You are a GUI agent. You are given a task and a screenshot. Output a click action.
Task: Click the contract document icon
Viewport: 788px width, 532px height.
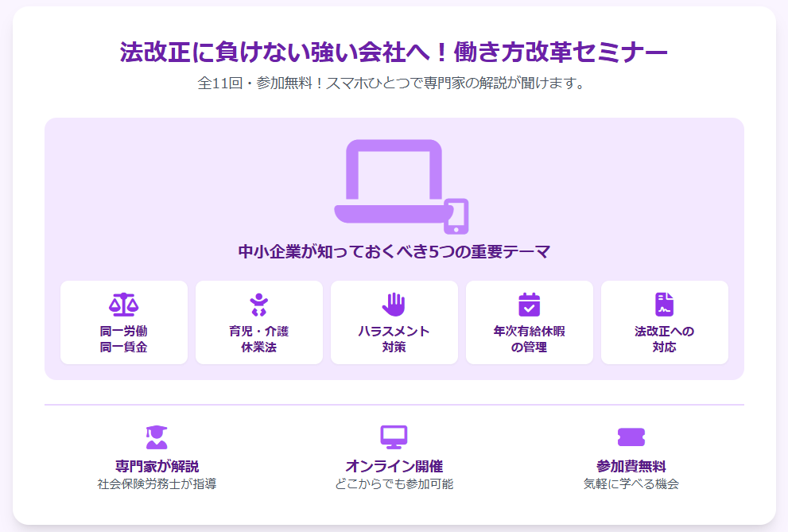click(664, 304)
